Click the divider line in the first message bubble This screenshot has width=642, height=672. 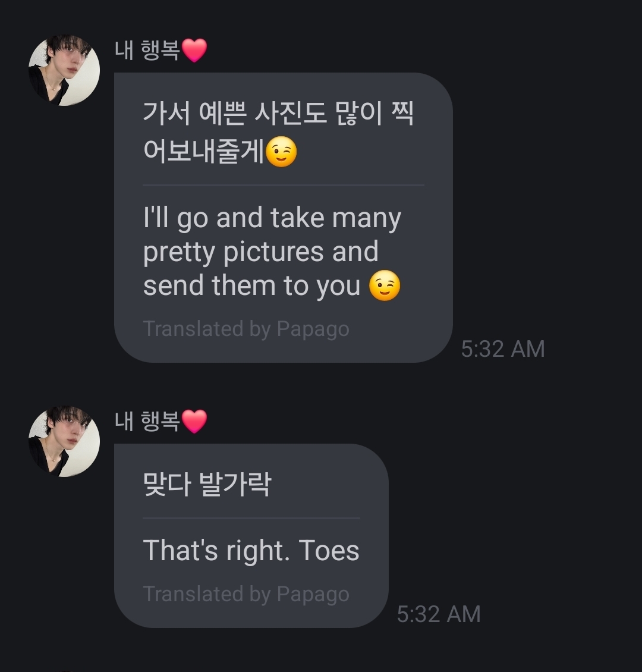point(284,185)
